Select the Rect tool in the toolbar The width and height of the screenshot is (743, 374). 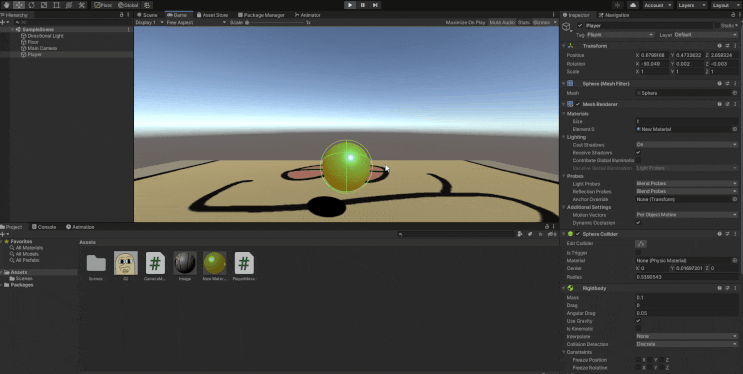(56, 5)
